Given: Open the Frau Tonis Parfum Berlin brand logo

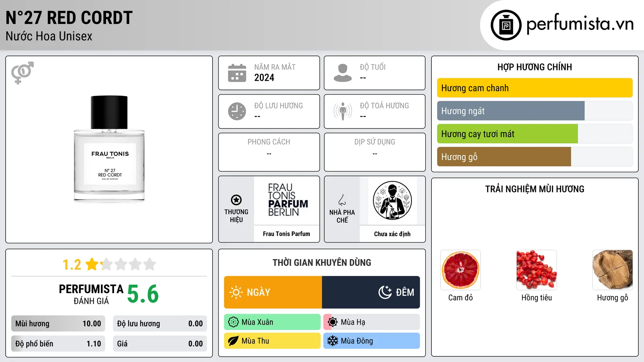Looking at the screenshot, I should pos(288,200).
